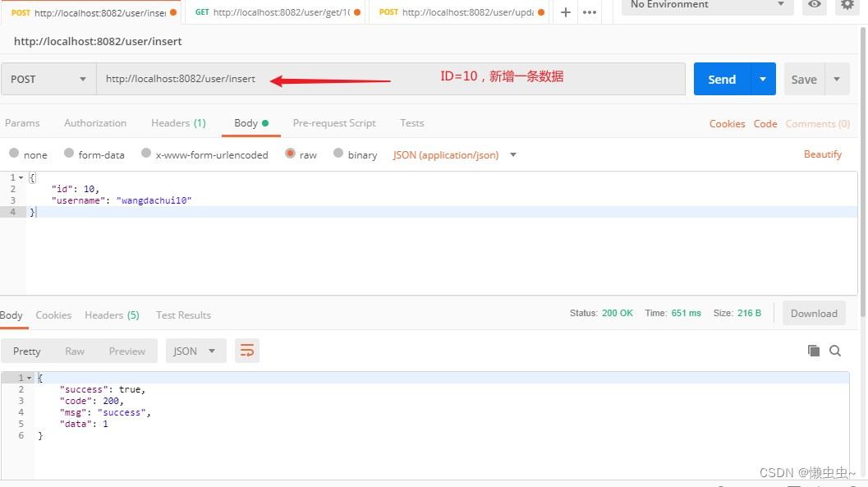
Task: Click the Download response button
Action: pos(814,313)
